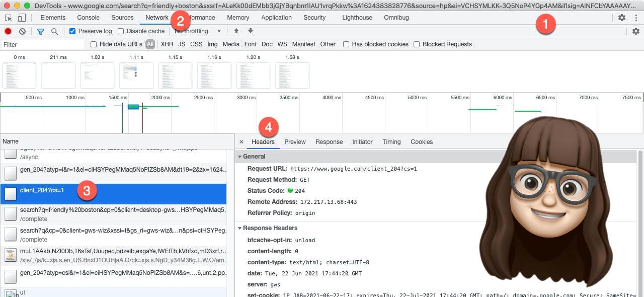Image resolution: width=644 pixels, height=297 pixels.
Task: Select the search?q&cp=0 request
Action: [x=113, y=235]
